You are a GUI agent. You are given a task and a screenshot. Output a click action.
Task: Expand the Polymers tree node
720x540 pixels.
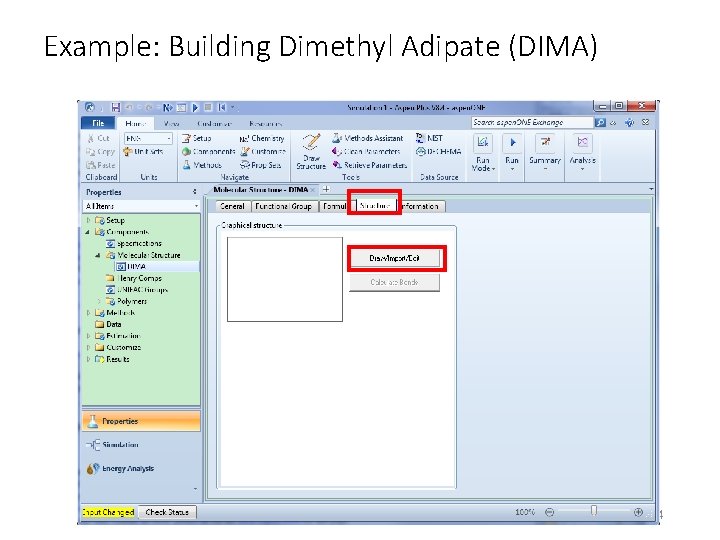[99, 301]
